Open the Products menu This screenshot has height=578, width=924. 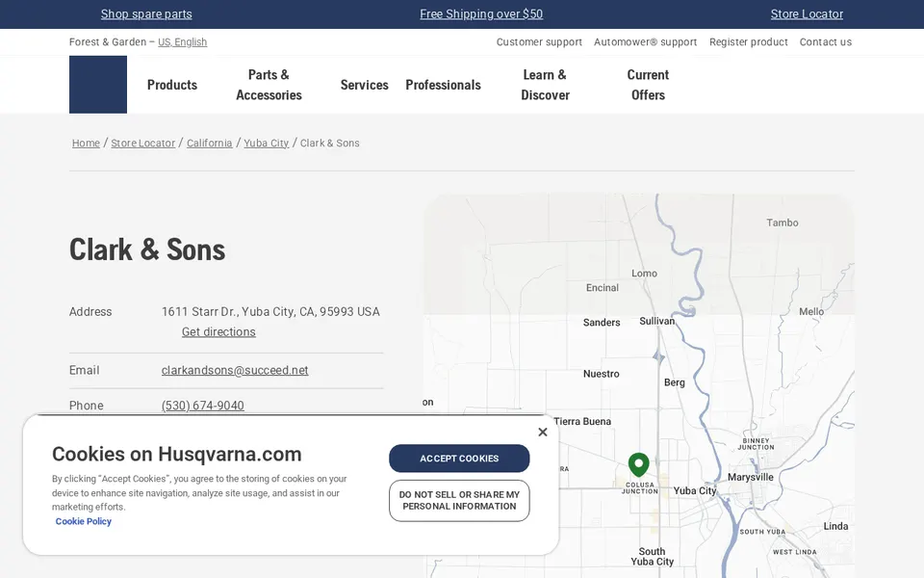(172, 85)
